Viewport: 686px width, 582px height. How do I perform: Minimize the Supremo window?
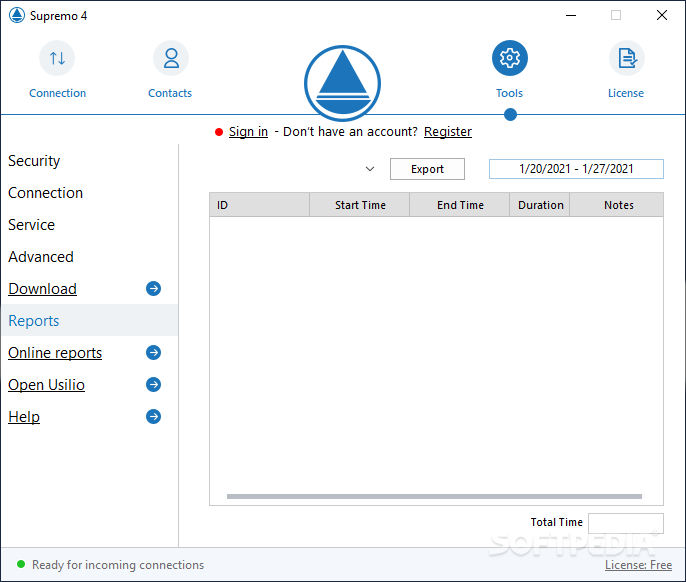click(x=571, y=15)
